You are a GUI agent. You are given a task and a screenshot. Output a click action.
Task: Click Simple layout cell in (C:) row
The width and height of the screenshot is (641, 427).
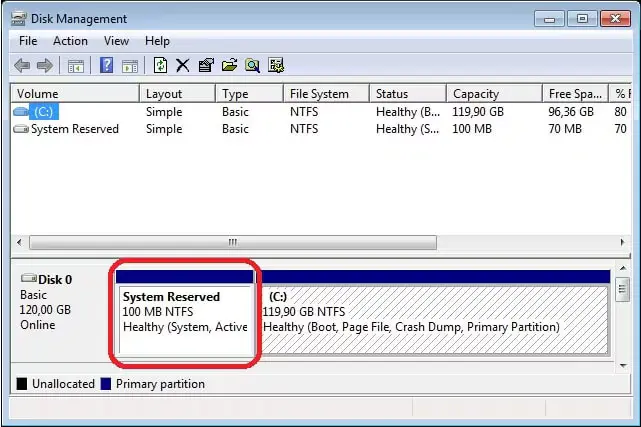pyautogui.click(x=164, y=112)
